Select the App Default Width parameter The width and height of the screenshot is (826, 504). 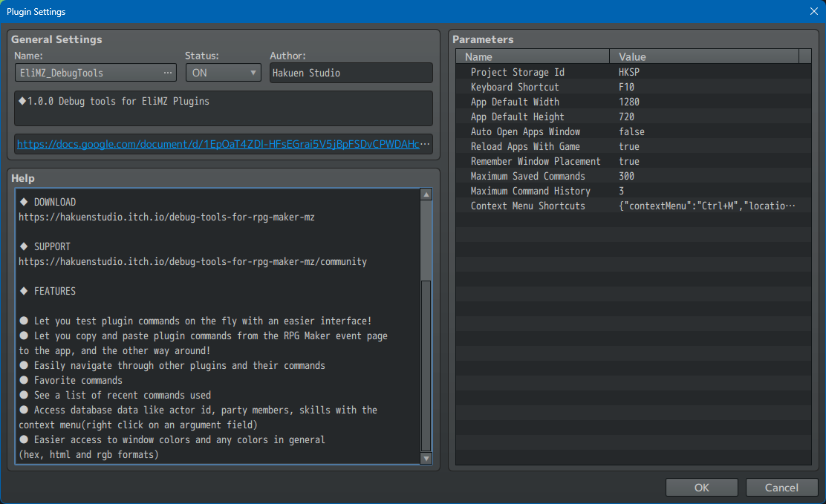633,102
